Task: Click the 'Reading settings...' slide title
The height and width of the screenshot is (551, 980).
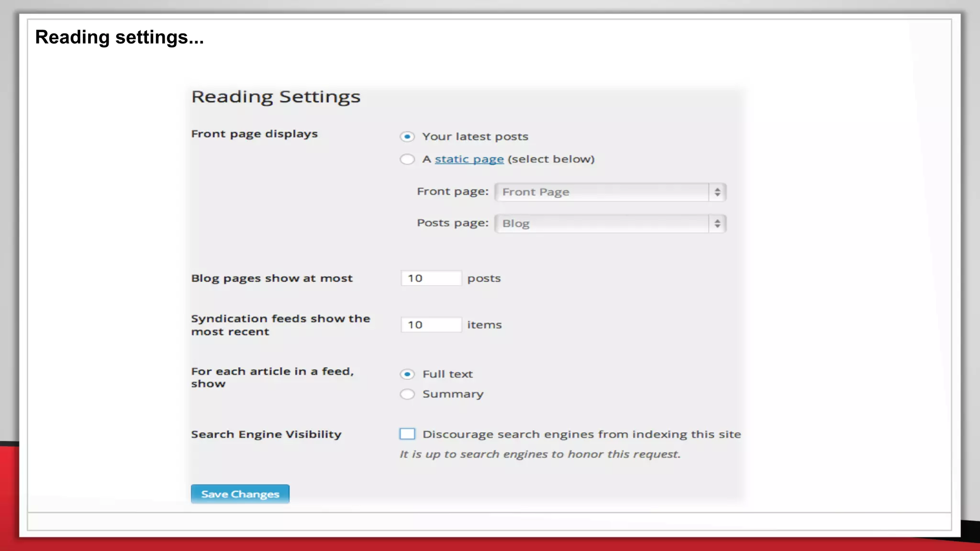Action: click(120, 37)
